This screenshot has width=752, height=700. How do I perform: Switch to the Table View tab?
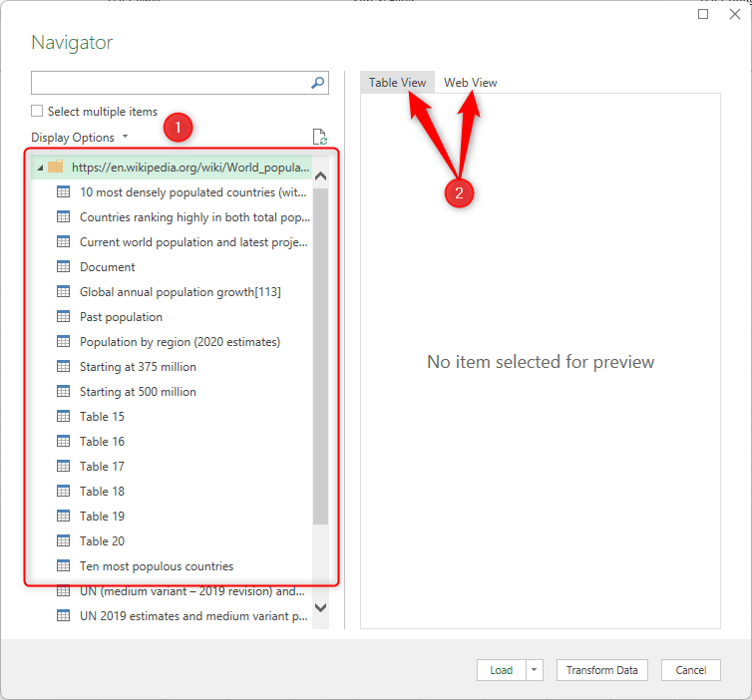tap(397, 83)
